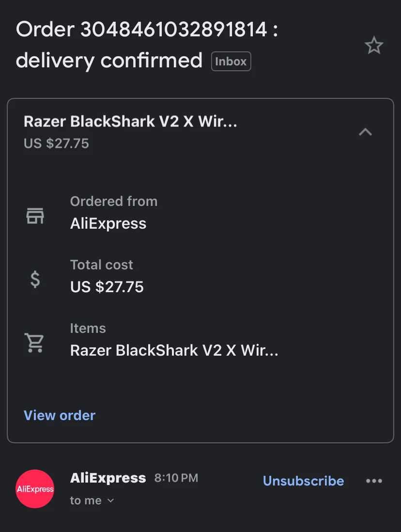Open the three-dot more options menu
This screenshot has height=532, width=401.
coord(374,481)
